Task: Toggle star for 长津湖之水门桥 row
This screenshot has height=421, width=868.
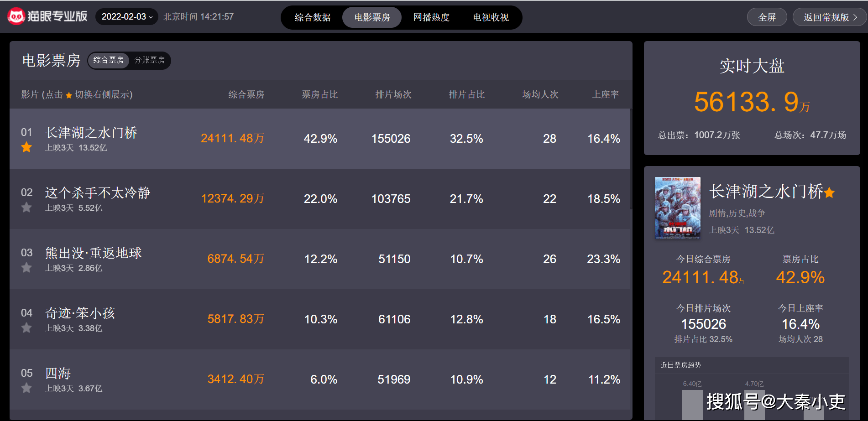Action: [x=26, y=147]
